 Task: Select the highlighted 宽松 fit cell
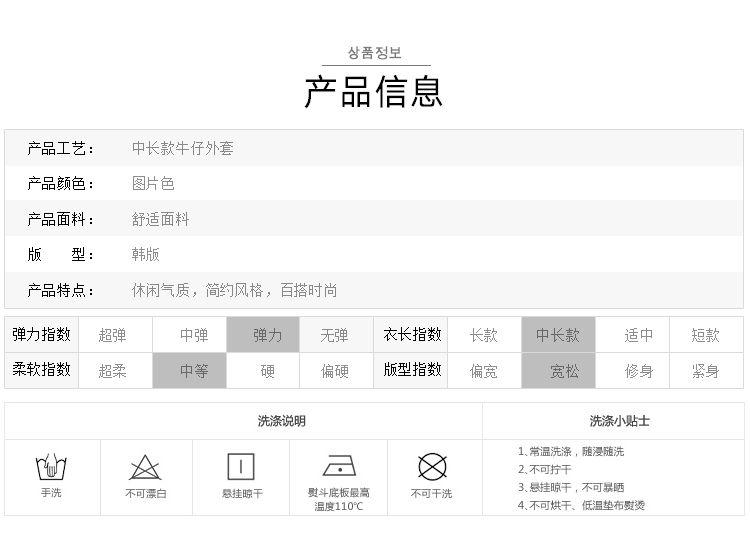[x=564, y=371]
